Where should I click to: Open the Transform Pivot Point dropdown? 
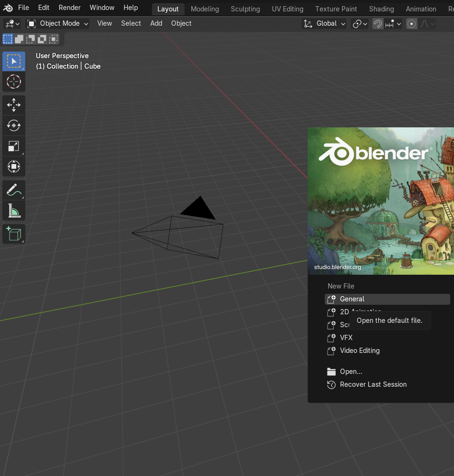pyautogui.click(x=360, y=24)
